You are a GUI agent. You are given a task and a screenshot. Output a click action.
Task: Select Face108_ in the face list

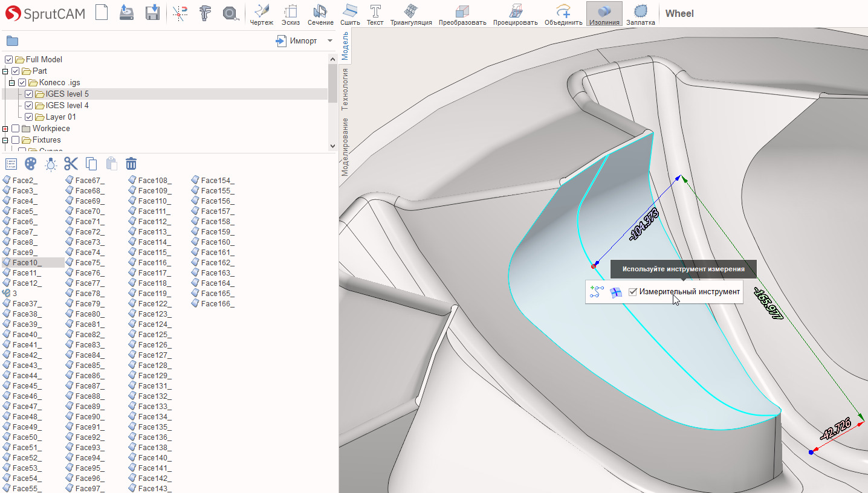coord(151,181)
